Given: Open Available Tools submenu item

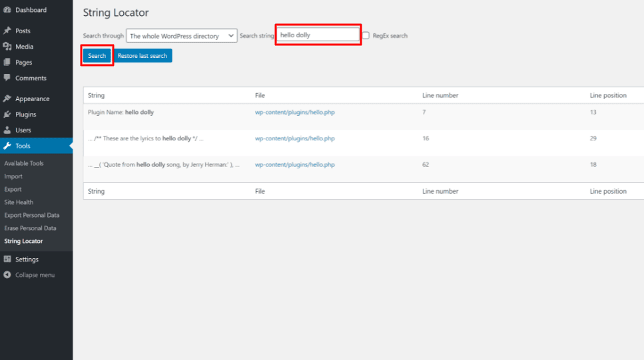Looking at the screenshot, I should tap(24, 164).
